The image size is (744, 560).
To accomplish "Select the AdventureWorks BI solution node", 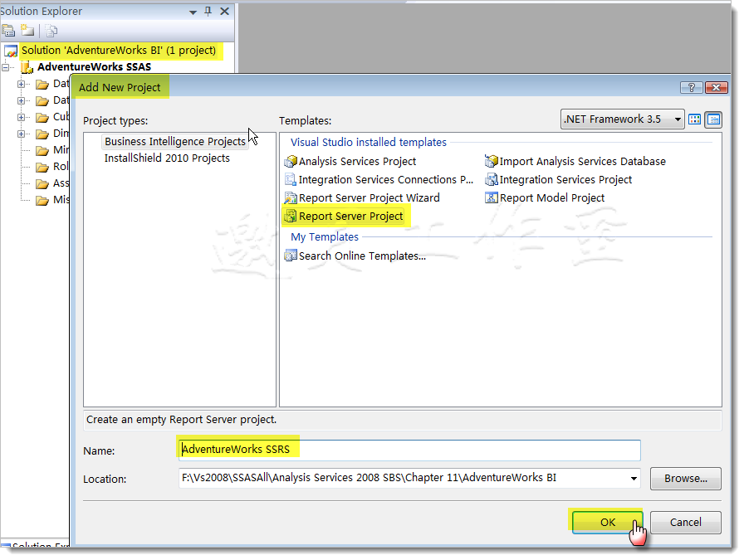I will tap(118, 51).
